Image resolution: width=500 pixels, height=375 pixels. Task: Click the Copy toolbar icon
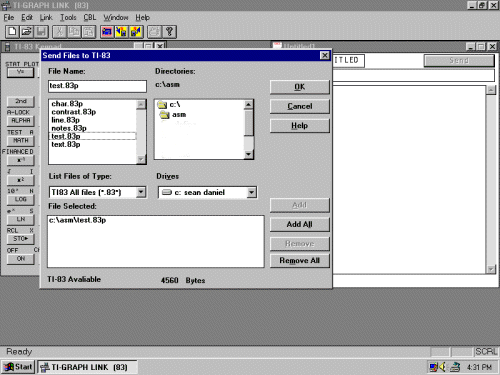74,32
